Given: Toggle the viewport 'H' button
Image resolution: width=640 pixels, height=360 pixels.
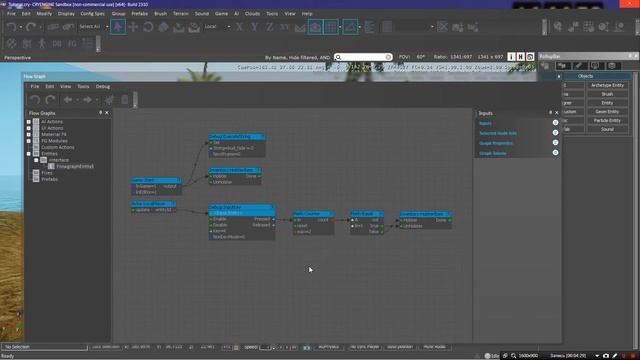Looking at the screenshot, I should [520, 57].
